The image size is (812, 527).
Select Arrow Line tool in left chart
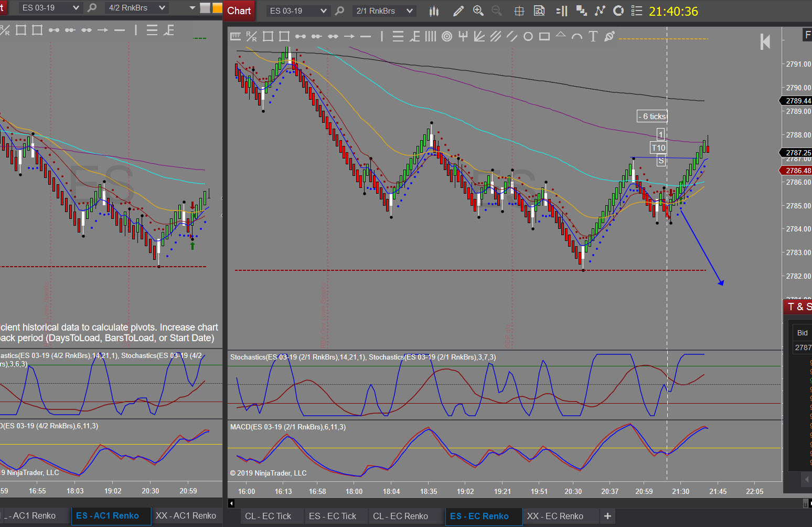click(x=103, y=30)
